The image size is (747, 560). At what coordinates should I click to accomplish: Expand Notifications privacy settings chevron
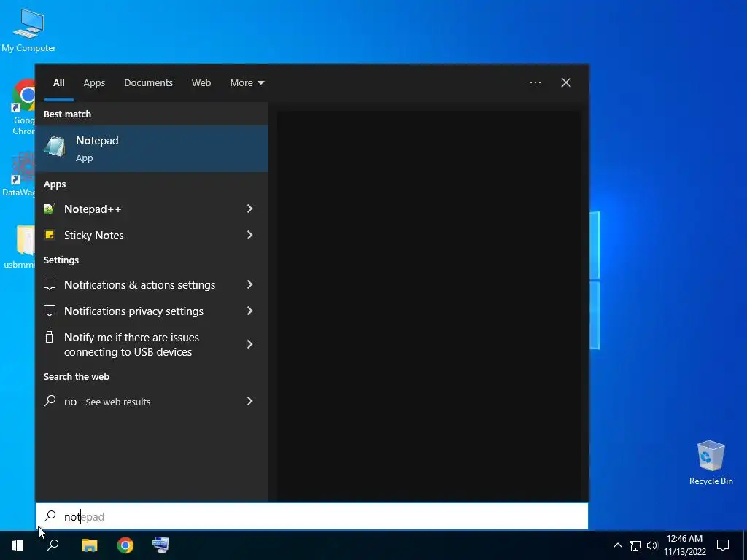[249, 311]
